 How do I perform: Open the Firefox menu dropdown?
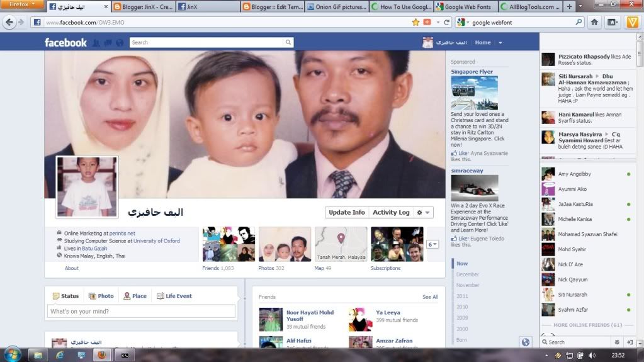click(22, 4)
